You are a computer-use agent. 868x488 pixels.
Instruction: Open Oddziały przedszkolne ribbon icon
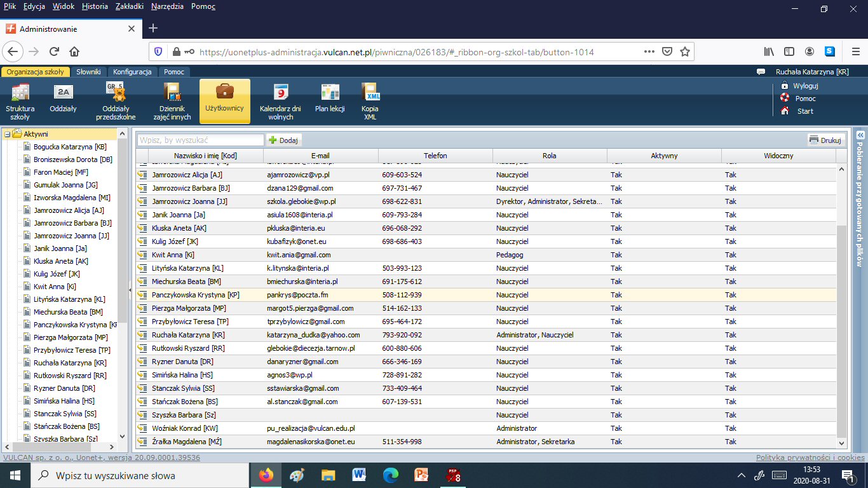coord(115,100)
